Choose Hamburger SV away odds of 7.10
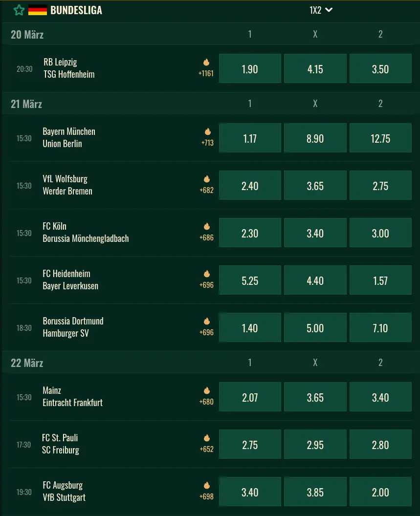Viewport: 420px width, 516px height. [380, 327]
